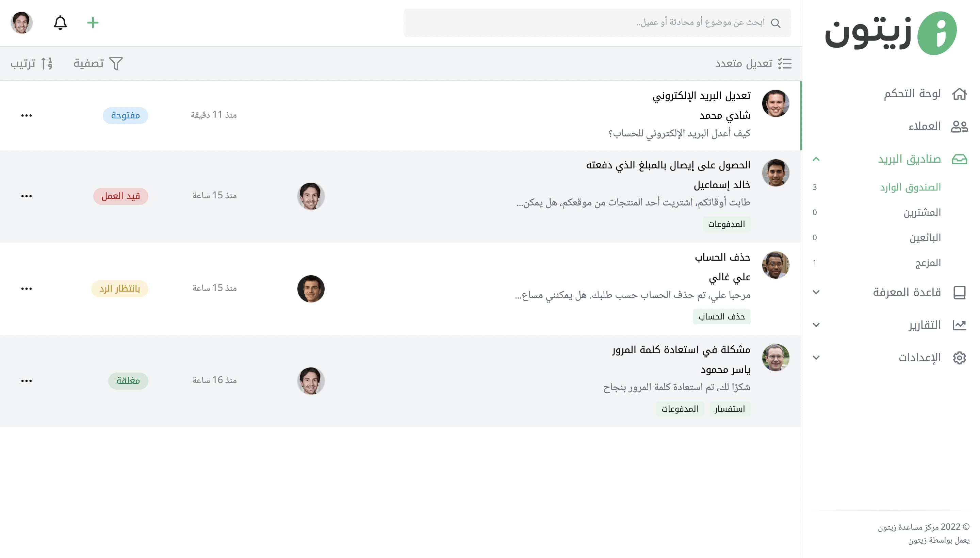Image resolution: width=980 pixels, height=558 pixels.
Task: Click the customers people icon
Action: [x=959, y=127]
